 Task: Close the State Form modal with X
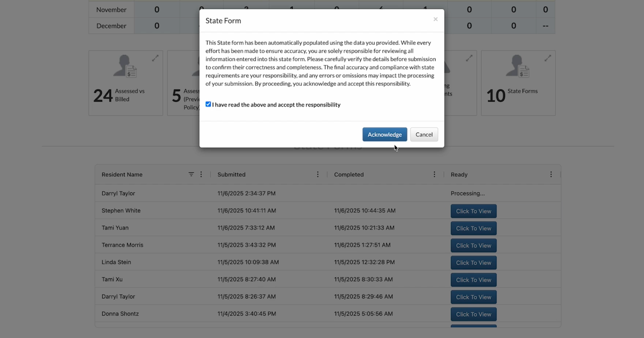(x=435, y=19)
